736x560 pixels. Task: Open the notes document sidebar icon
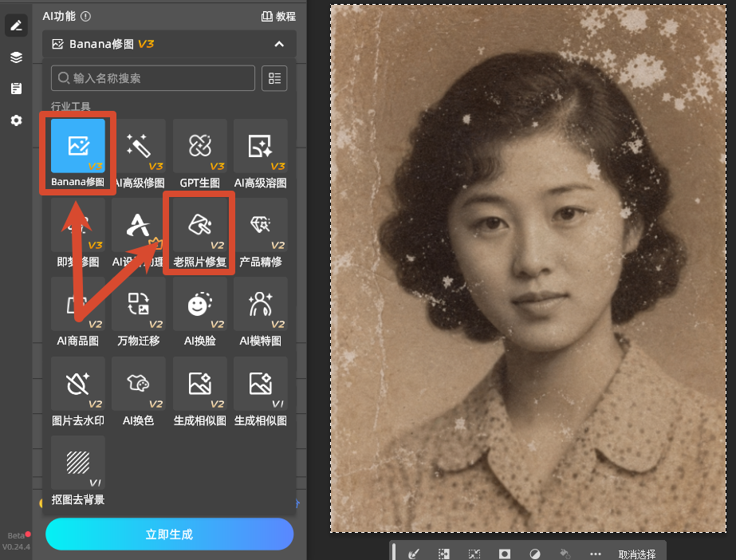[17, 89]
